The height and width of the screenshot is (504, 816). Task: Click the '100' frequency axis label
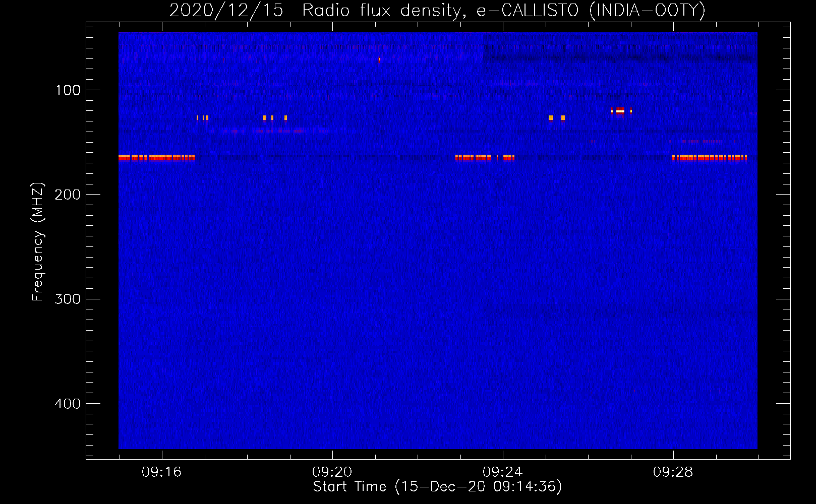coord(68,90)
